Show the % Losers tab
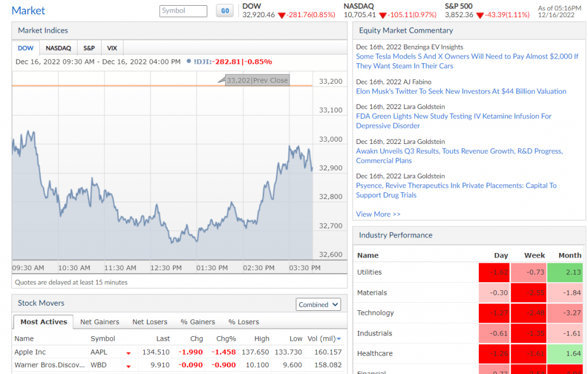588x374 pixels. (x=243, y=322)
